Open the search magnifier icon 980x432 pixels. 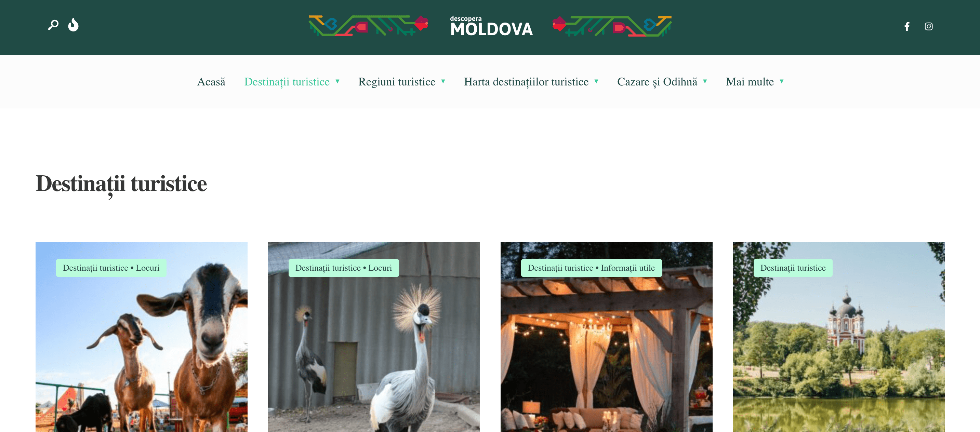pyautogui.click(x=53, y=25)
